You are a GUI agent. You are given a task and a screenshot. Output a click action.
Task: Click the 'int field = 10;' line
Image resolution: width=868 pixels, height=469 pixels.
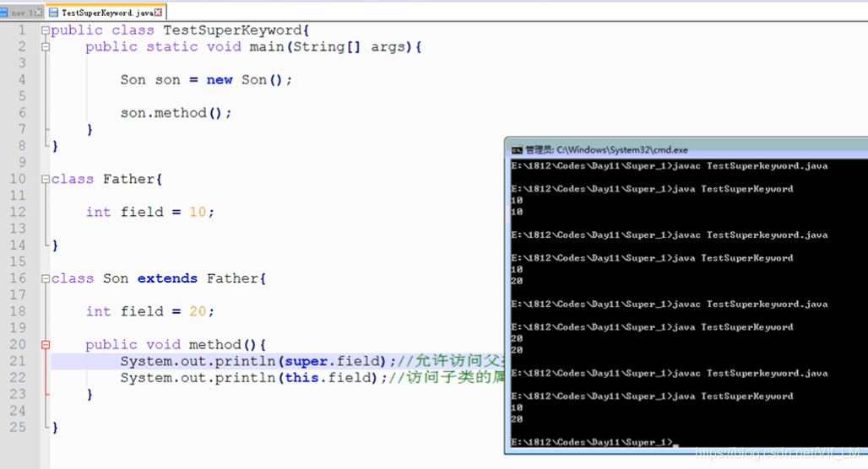click(x=150, y=212)
